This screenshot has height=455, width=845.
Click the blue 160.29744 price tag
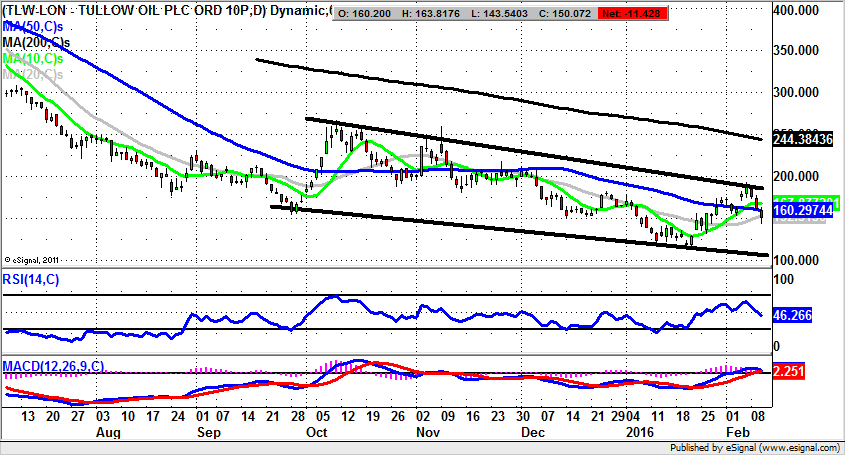pos(803,212)
